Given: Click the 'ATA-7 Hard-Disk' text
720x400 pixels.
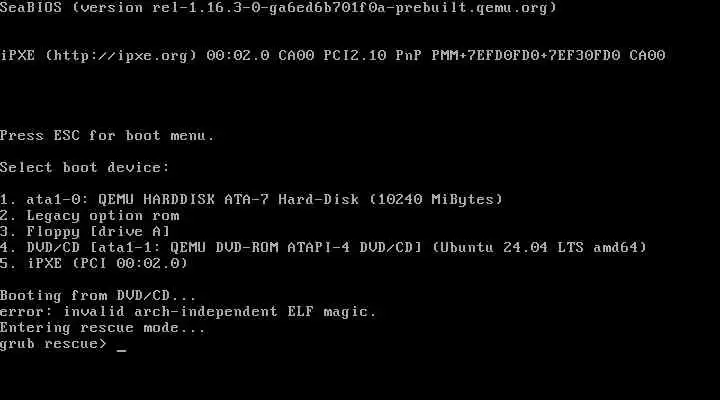Looking at the screenshot, I should (292, 200).
